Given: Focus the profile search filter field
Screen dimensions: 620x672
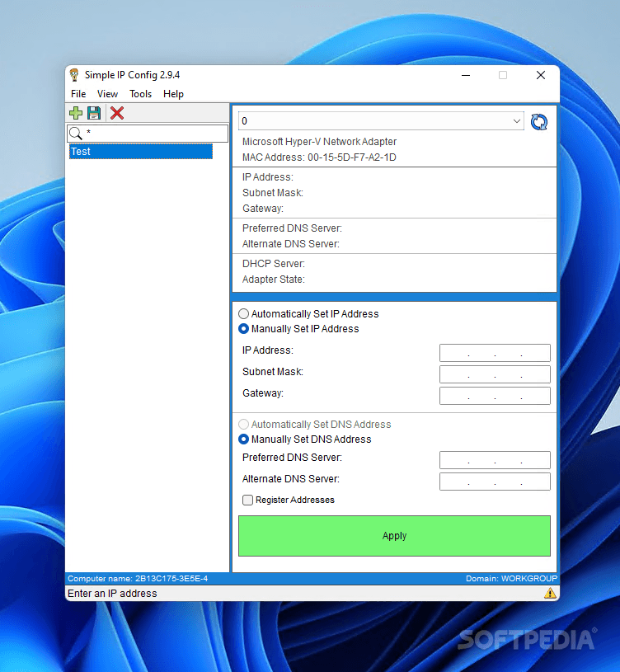Looking at the screenshot, I should (x=148, y=134).
